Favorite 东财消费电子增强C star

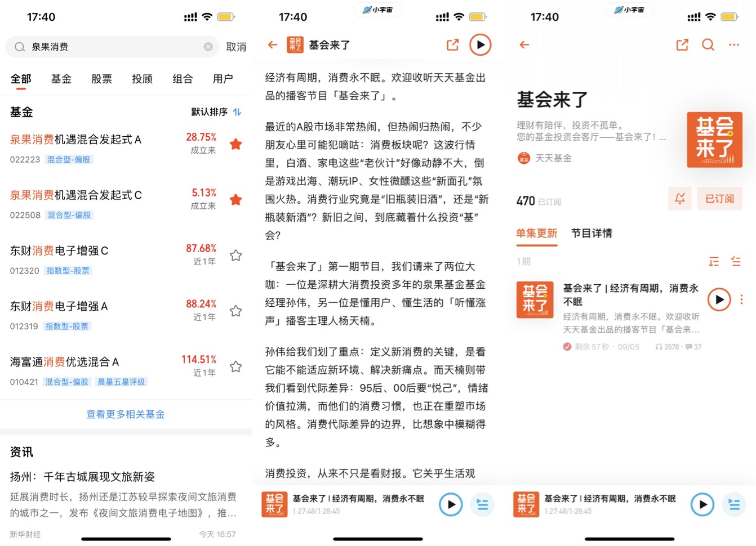point(236,256)
